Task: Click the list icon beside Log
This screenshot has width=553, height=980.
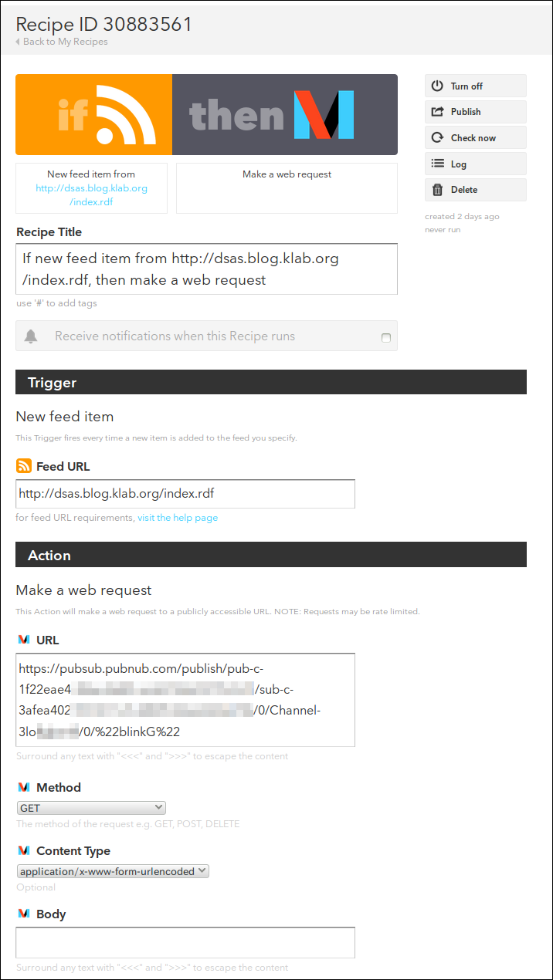Action: click(x=437, y=164)
